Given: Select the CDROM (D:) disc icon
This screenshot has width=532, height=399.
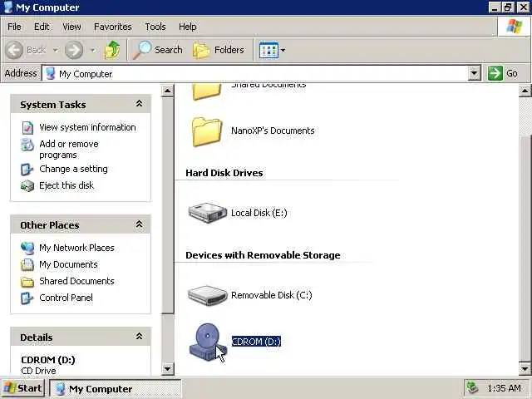Looking at the screenshot, I should click(x=207, y=342).
